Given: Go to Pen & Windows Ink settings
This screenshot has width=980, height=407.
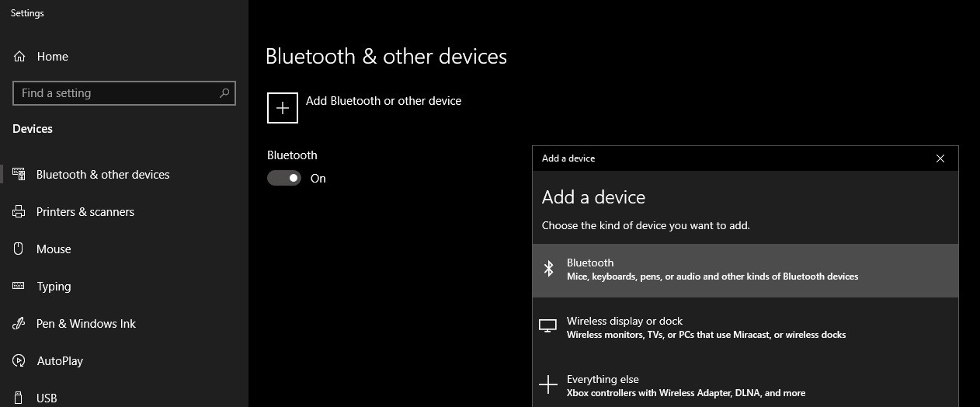Looking at the screenshot, I should point(86,324).
